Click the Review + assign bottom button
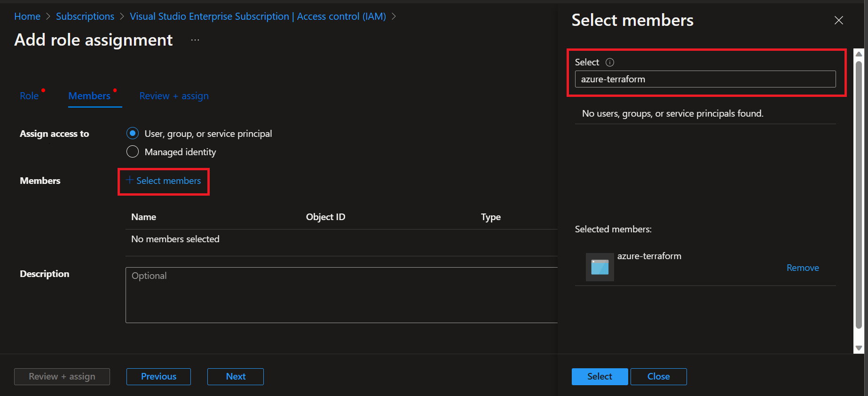 point(62,376)
